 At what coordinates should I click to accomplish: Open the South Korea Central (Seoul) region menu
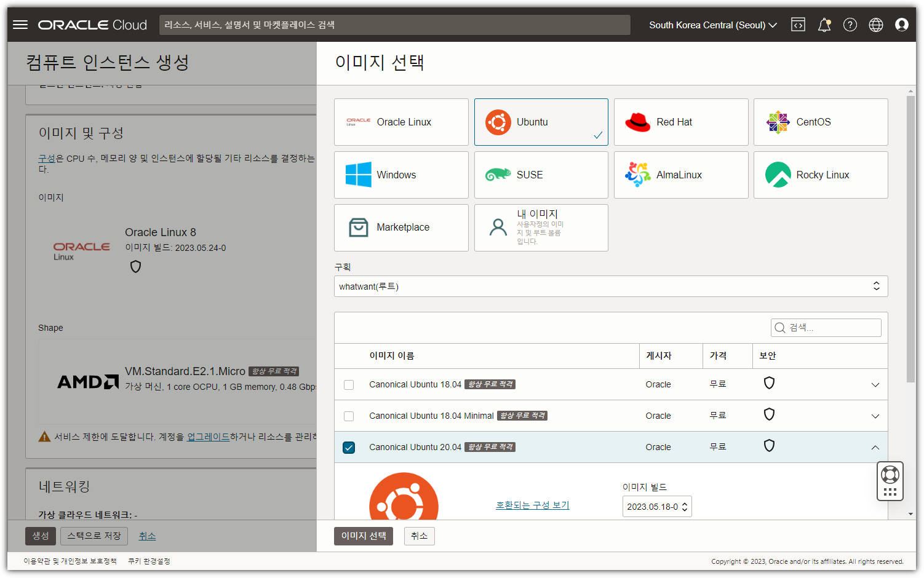(713, 25)
